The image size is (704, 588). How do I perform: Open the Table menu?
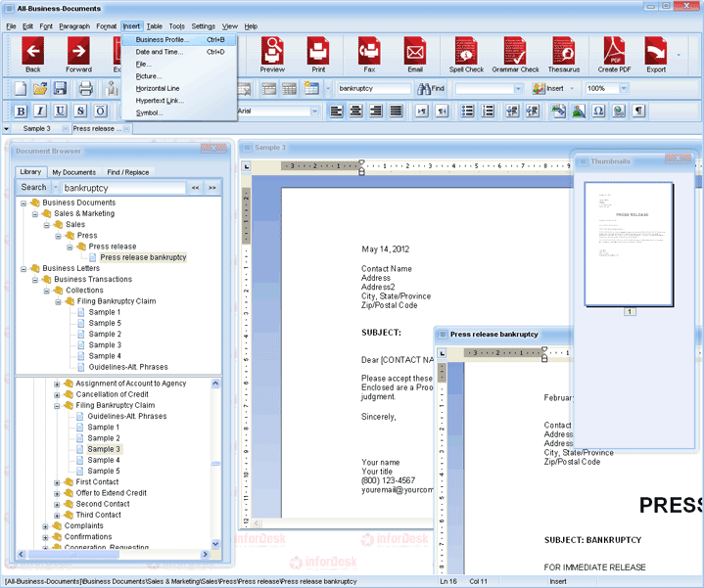click(x=154, y=26)
